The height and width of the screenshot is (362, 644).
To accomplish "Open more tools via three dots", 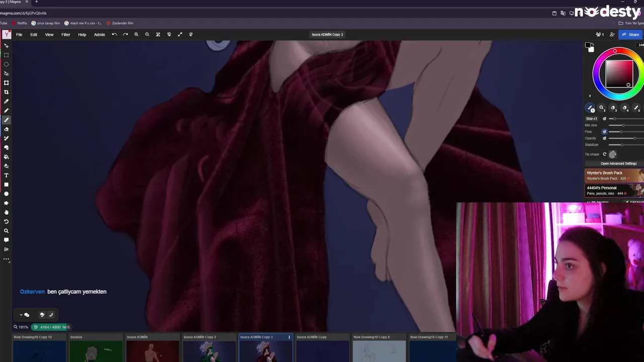I will [6, 259].
